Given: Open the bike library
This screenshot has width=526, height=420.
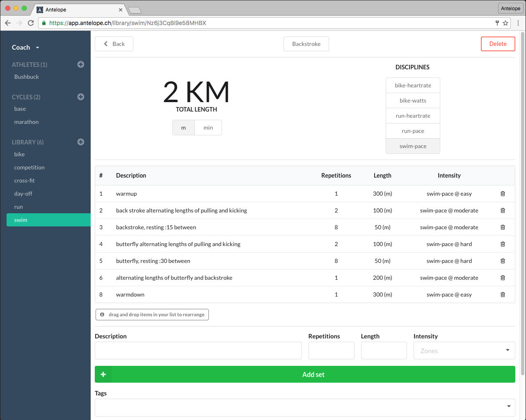Looking at the screenshot, I should click(19, 154).
